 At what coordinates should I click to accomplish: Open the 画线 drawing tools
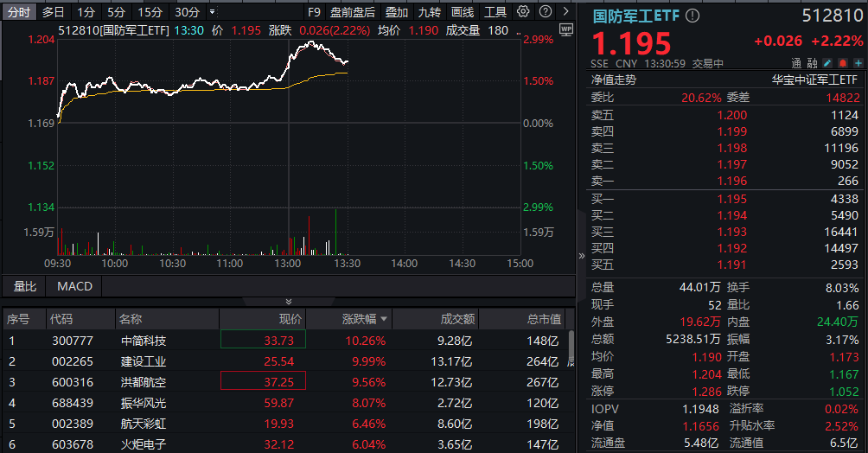[x=463, y=11]
